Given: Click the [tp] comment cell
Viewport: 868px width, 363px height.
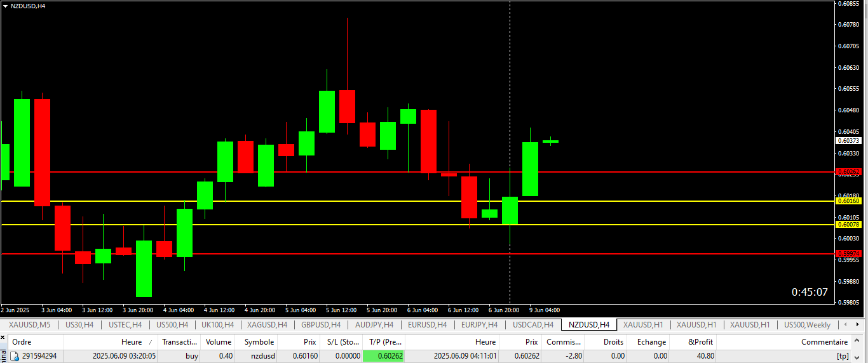Looking at the screenshot, I should click(843, 356).
